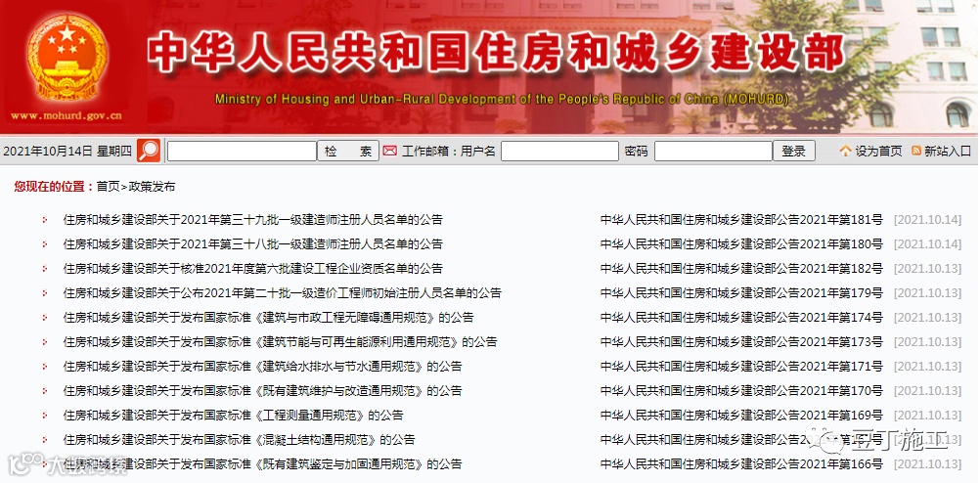Click the 登录 login button
980x483 pixels.
(x=794, y=152)
